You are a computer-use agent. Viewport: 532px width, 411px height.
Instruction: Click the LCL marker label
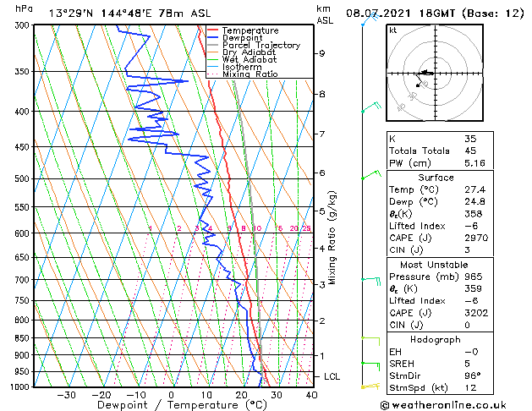tap(332, 377)
